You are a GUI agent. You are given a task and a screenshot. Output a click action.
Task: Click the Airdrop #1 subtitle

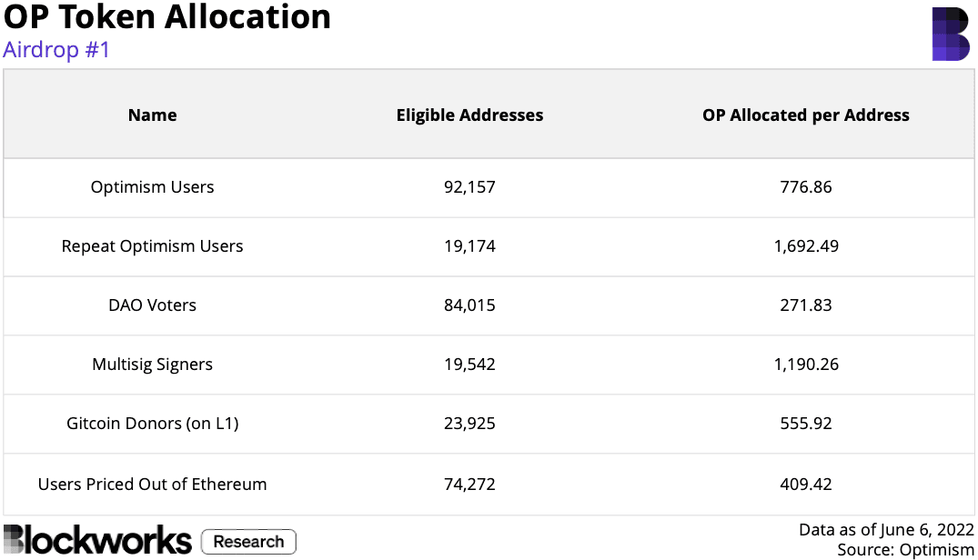(x=56, y=49)
